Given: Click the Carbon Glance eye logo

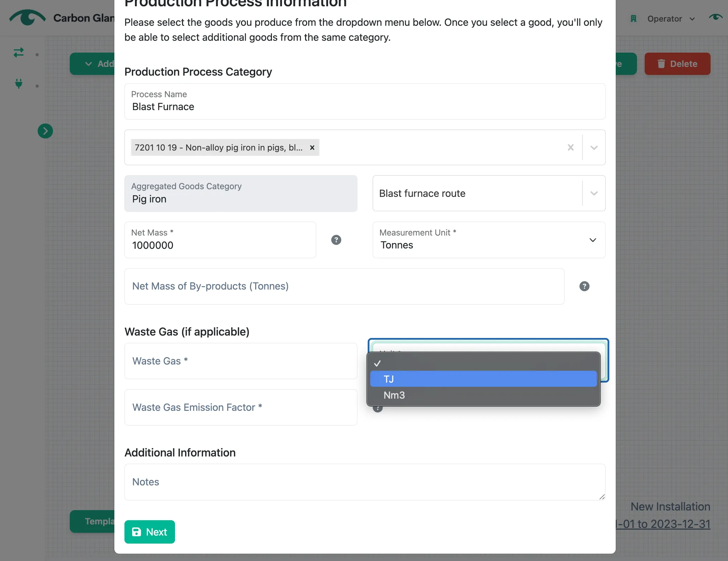Looking at the screenshot, I should [27, 17].
